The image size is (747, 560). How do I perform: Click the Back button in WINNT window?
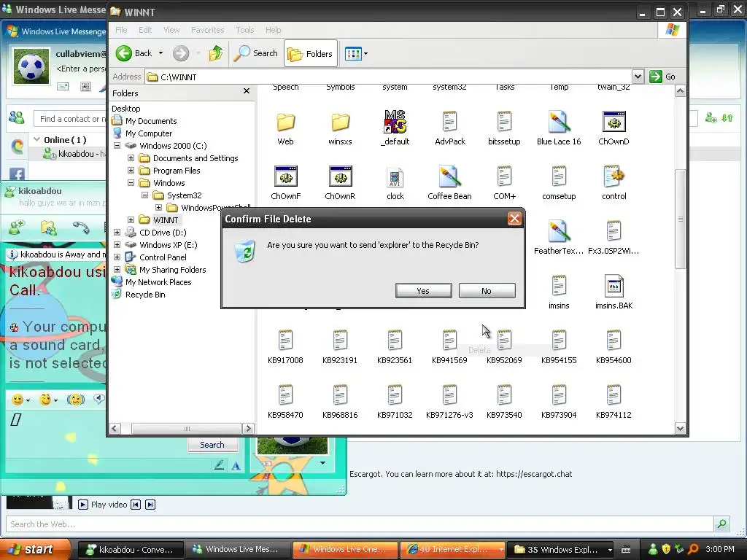(134, 53)
